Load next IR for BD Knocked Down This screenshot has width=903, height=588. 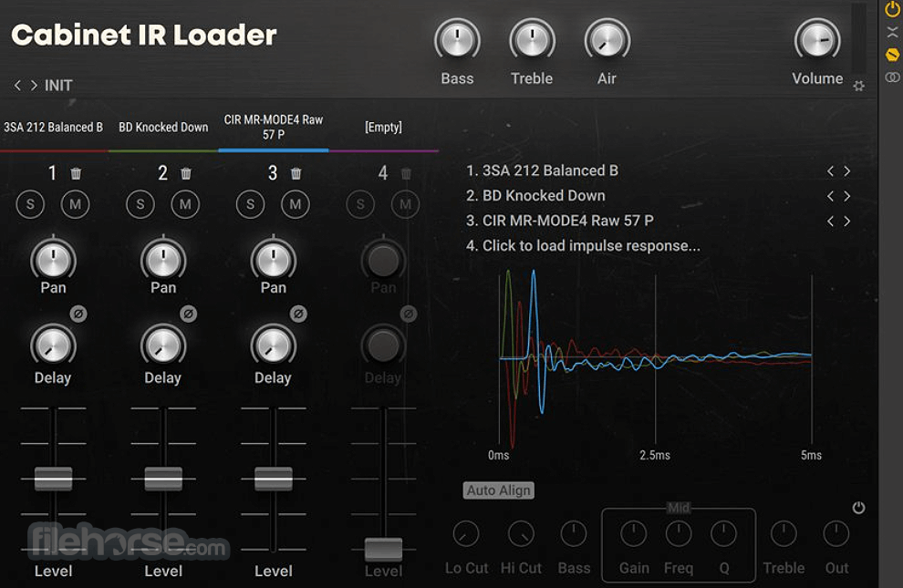coord(847,196)
